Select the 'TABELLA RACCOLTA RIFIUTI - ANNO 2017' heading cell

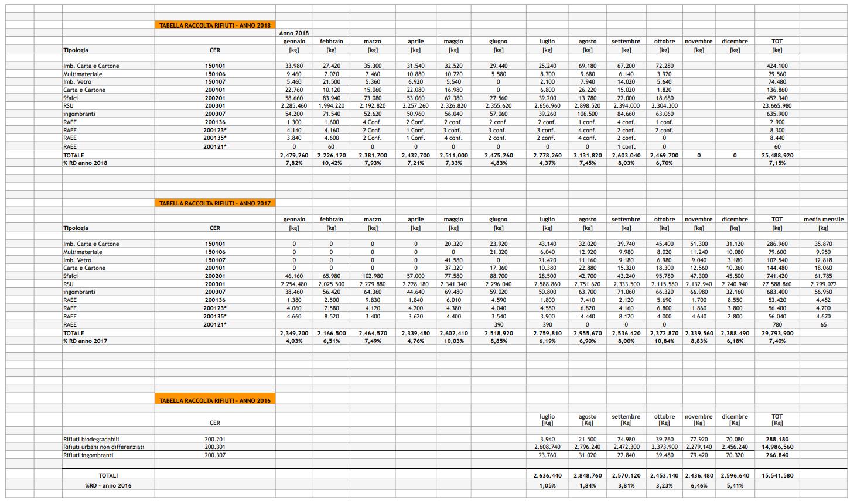(214, 203)
